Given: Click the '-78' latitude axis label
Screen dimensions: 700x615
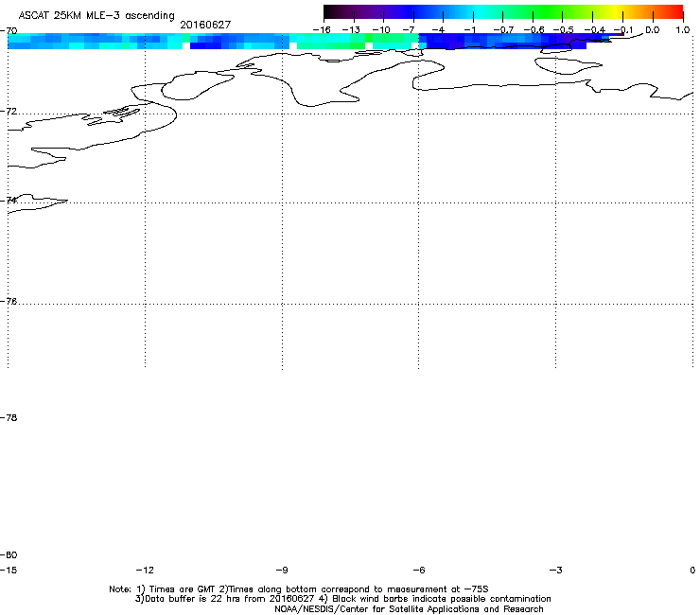Looking at the screenshot, I should tap(9, 417).
